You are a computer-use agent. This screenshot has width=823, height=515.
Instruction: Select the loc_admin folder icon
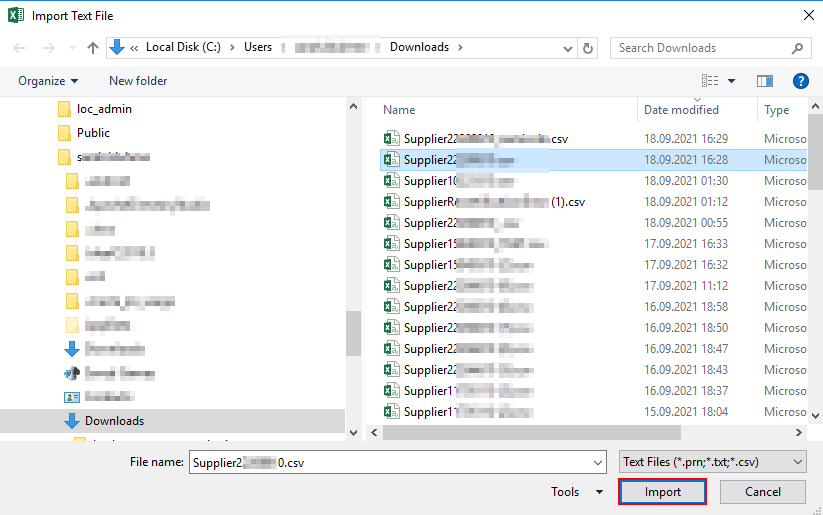[64, 109]
